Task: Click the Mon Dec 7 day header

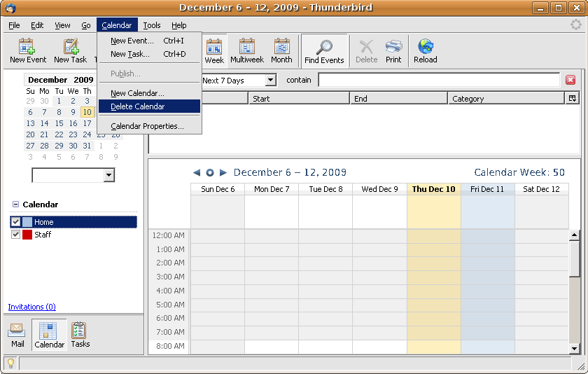Action: point(272,189)
